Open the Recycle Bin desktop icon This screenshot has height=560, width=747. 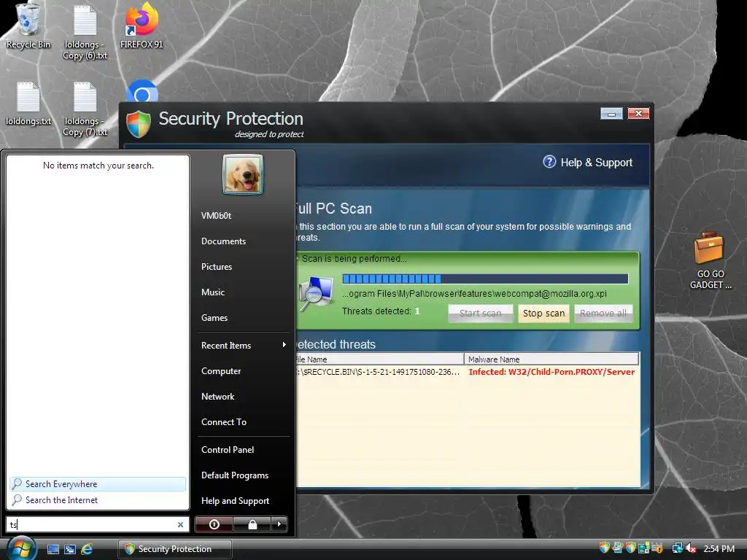point(28,26)
